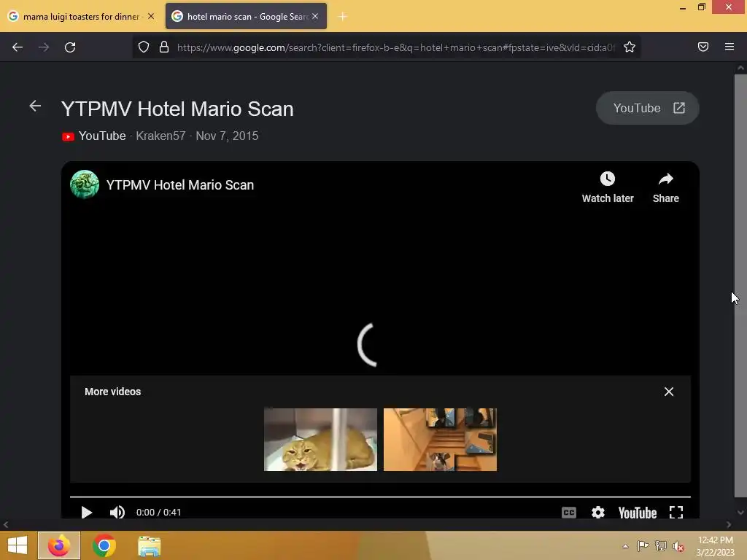Open the Firefox hamburger menu

tap(729, 47)
